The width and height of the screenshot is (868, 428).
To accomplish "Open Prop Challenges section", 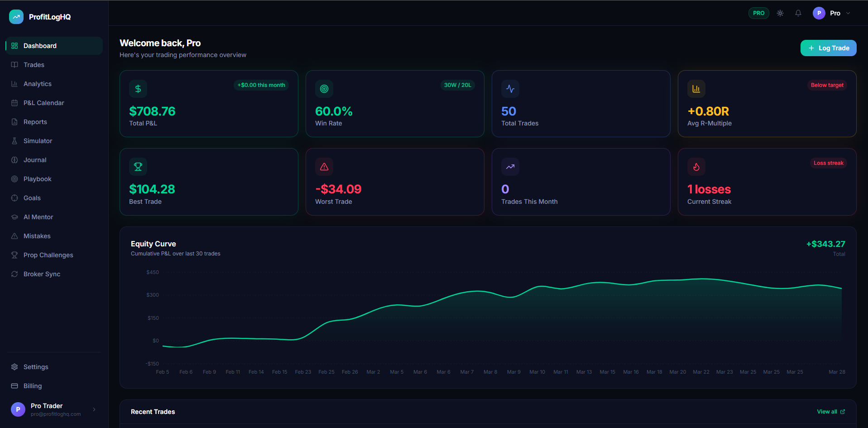I will click(x=48, y=255).
